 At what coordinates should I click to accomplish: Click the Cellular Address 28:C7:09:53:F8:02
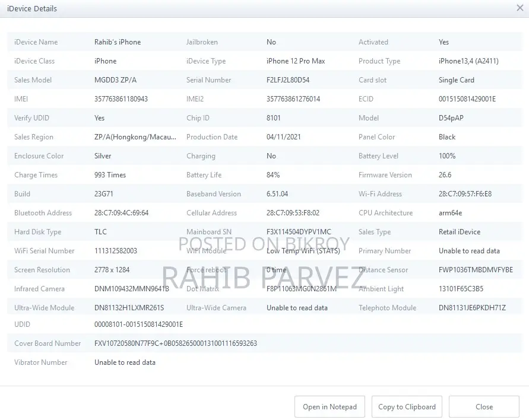pyautogui.click(x=293, y=213)
